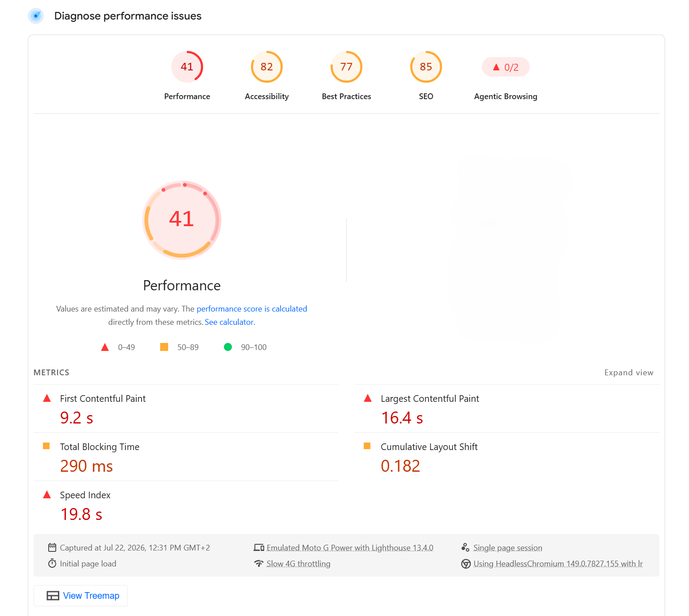This screenshot has width=689, height=616.
Task: Click the 'Captured at Jul 22, 2026, 12:31 PM GMT+2' text
Action: click(x=135, y=548)
